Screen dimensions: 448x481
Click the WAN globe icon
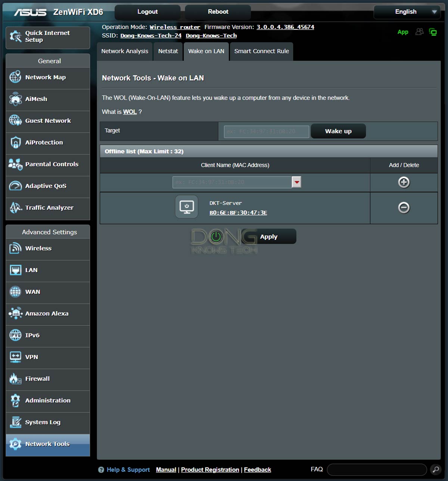pos(15,292)
